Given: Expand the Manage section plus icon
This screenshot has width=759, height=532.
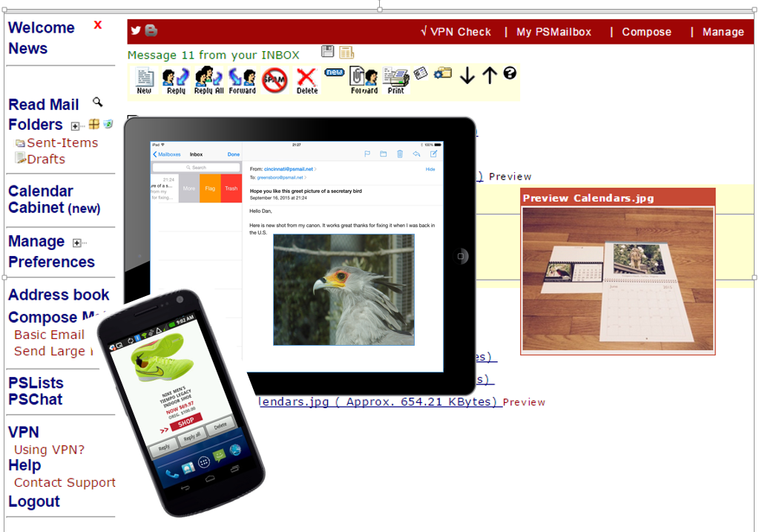Looking at the screenshot, I should pos(77,242).
